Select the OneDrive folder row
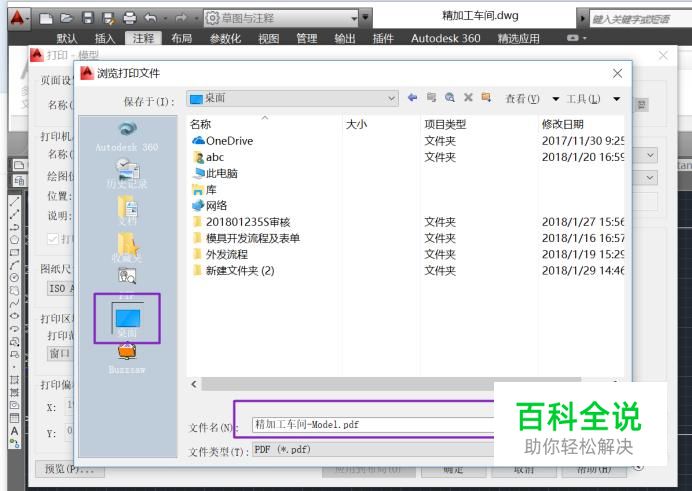692x491 pixels. pos(408,141)
